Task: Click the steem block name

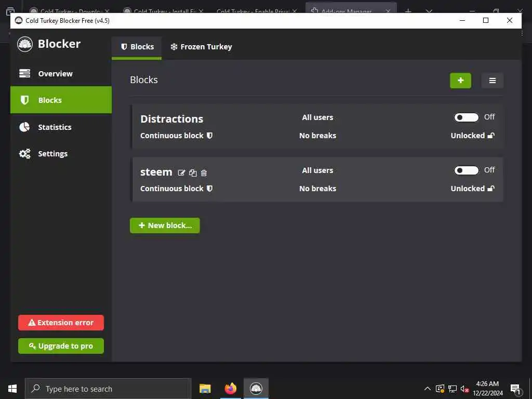Action: pyautogui.click(x=156, y=172)
